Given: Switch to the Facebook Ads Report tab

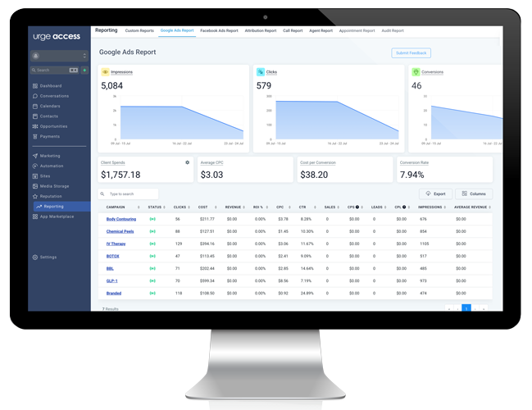Looking at the screenshot, I should [219, 30].
